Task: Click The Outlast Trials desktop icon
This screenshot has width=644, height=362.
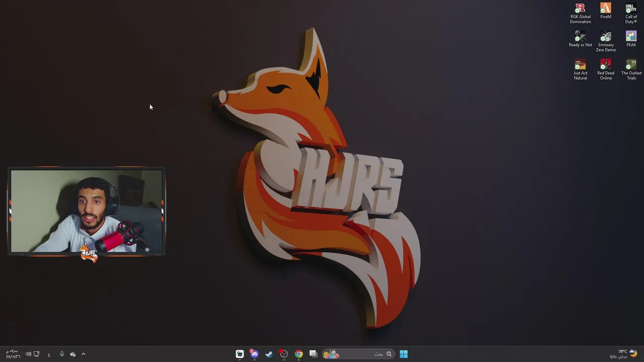Action: (x=631, y=70)
